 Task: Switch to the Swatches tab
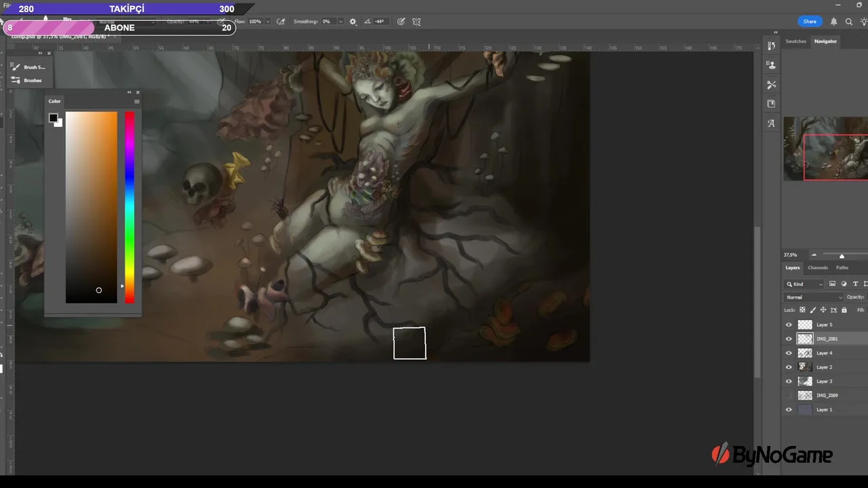[795, 41]
